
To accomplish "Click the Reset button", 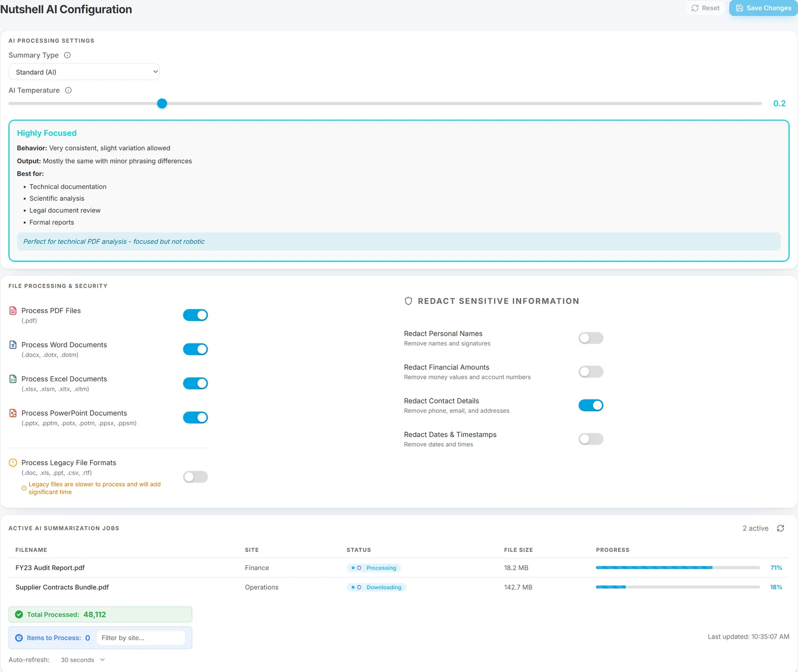I will tap(705, 8).
